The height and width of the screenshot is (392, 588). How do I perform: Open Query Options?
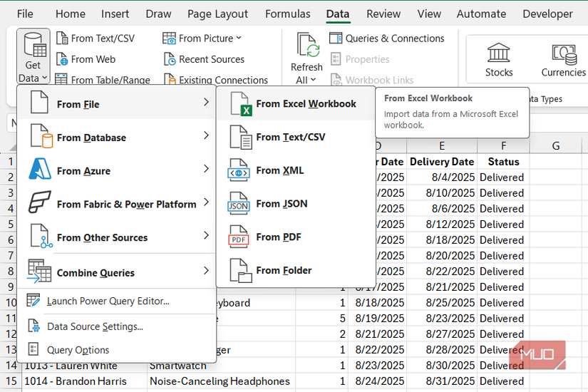[117, 350]
